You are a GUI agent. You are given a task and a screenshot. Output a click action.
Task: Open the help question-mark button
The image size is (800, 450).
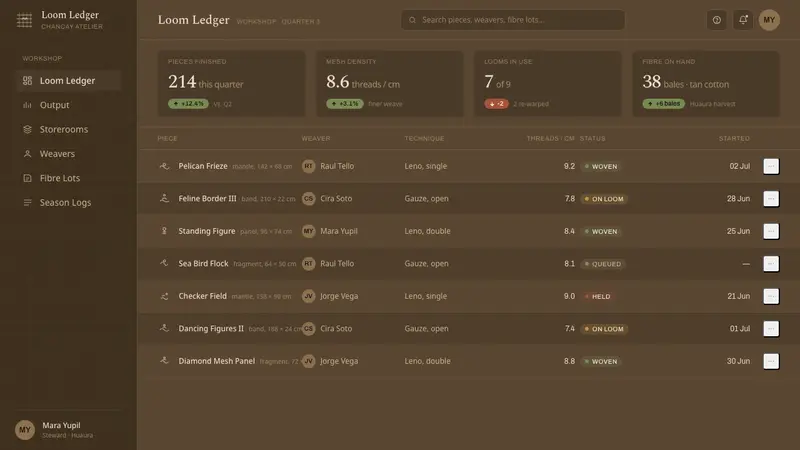click(x=717, y=20)
